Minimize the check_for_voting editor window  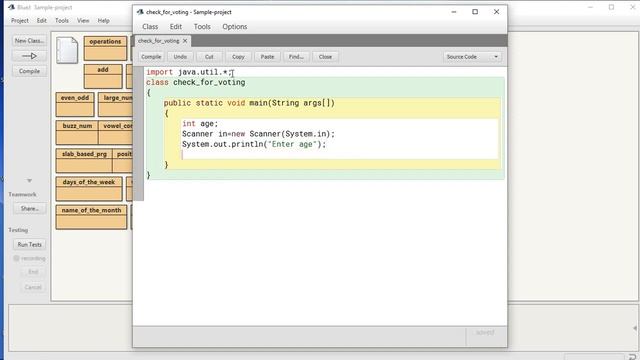click(454, 12)
